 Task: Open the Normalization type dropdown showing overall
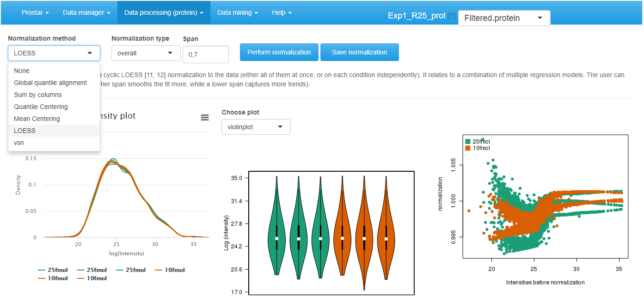coord(146,53)
